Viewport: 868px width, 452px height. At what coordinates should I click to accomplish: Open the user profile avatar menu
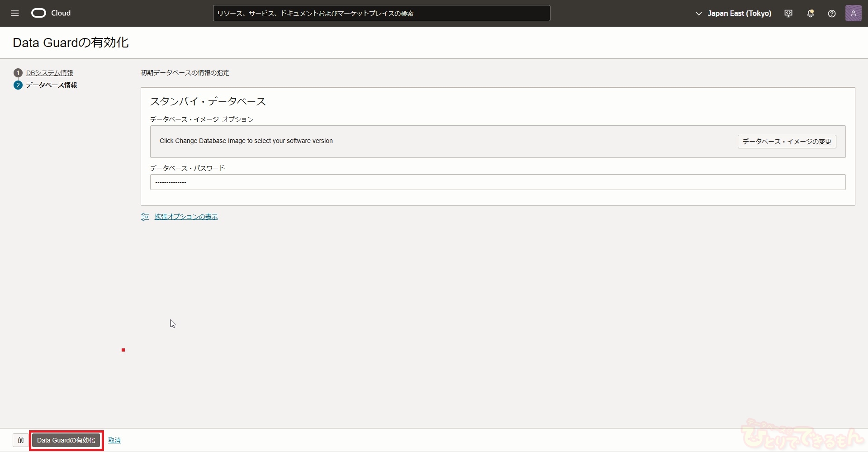point(854,13)
